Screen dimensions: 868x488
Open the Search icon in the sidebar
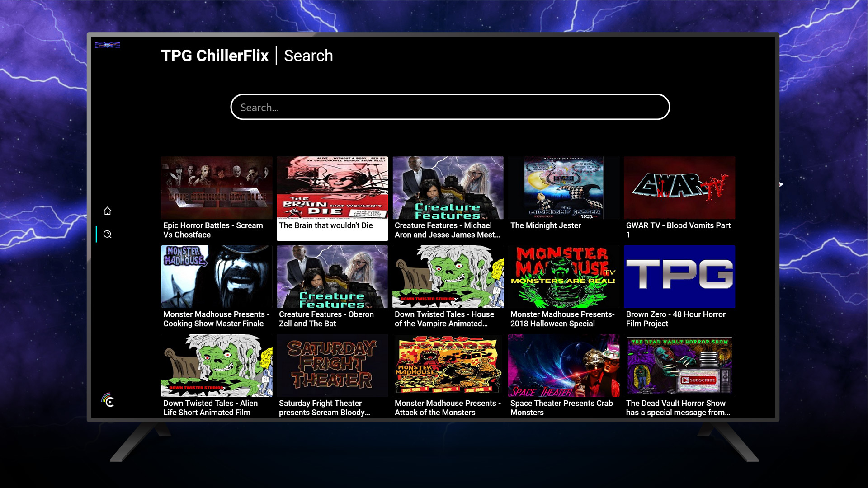pyautogui.click(x=107, y=234)
